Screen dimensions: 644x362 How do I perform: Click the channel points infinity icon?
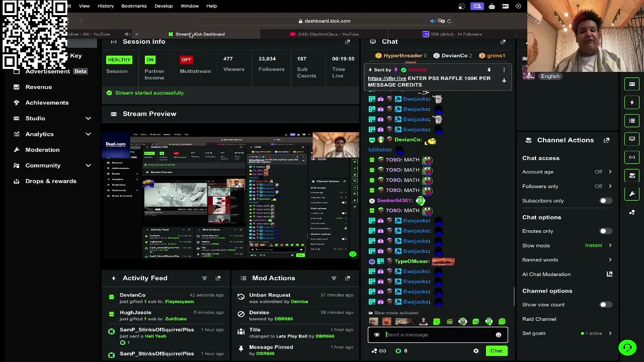coord(382,351)
